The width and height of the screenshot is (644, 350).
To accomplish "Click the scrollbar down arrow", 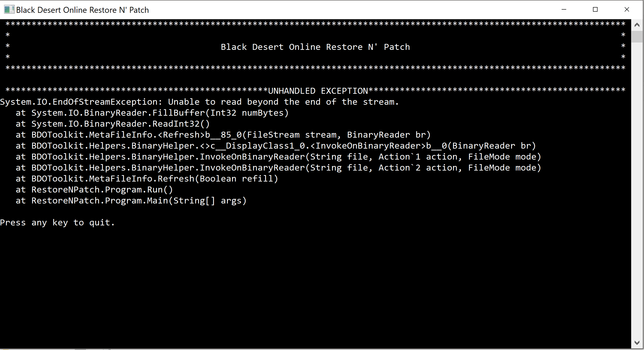I will coord(637,342).
